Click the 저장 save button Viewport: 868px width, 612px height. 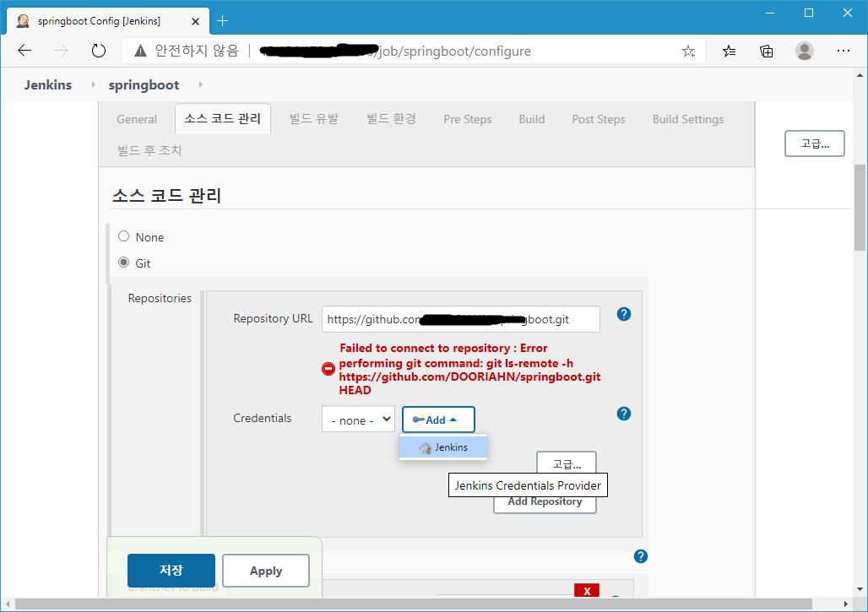[171, 570]
